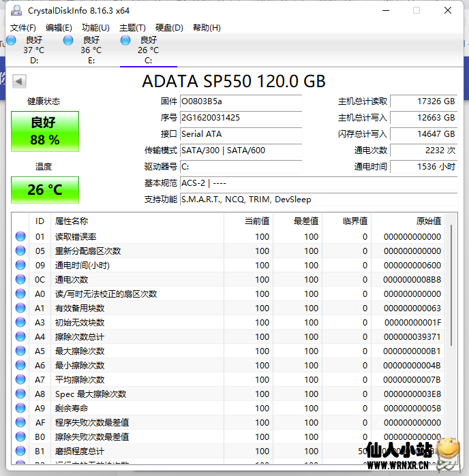Select the 读取错误率 attribute row

[228, 236]
